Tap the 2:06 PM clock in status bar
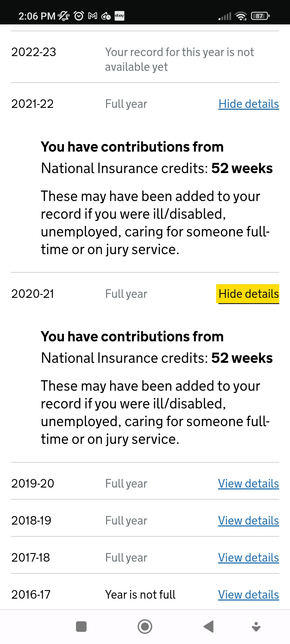 37,16
